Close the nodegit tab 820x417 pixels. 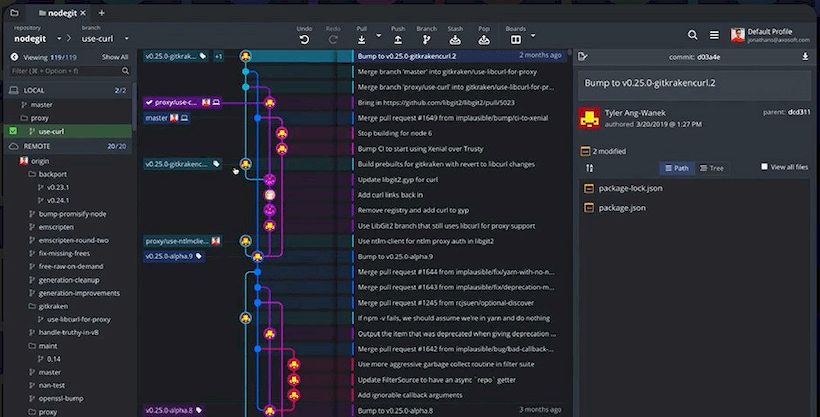(83, 13)
